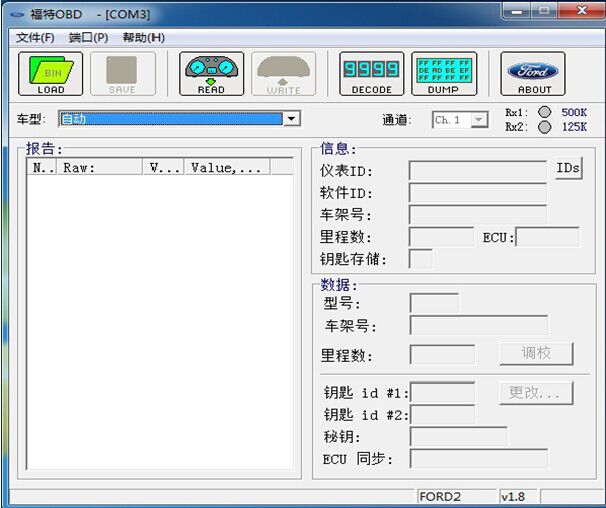The width and height of the screenshot is (606, 508).
Task: Open the 文件(F) menu
Action: [x=35, y=37]
